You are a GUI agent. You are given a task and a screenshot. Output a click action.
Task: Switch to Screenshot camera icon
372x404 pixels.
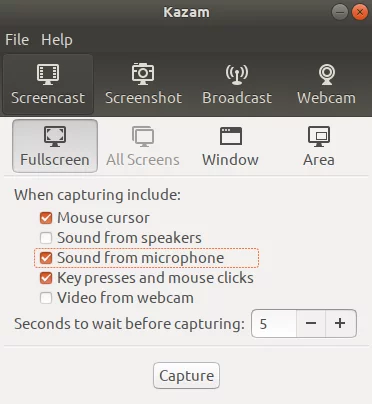tap(143, 74)
